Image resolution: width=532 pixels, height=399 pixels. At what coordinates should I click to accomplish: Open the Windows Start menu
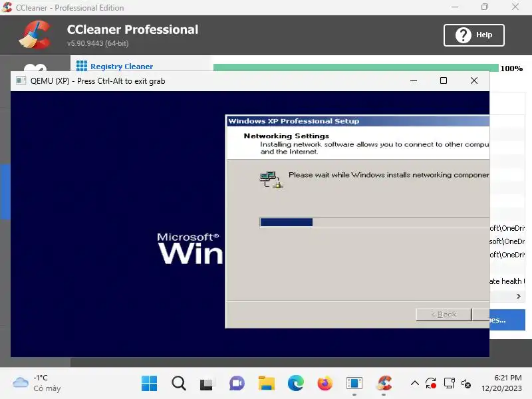point(149,384)
